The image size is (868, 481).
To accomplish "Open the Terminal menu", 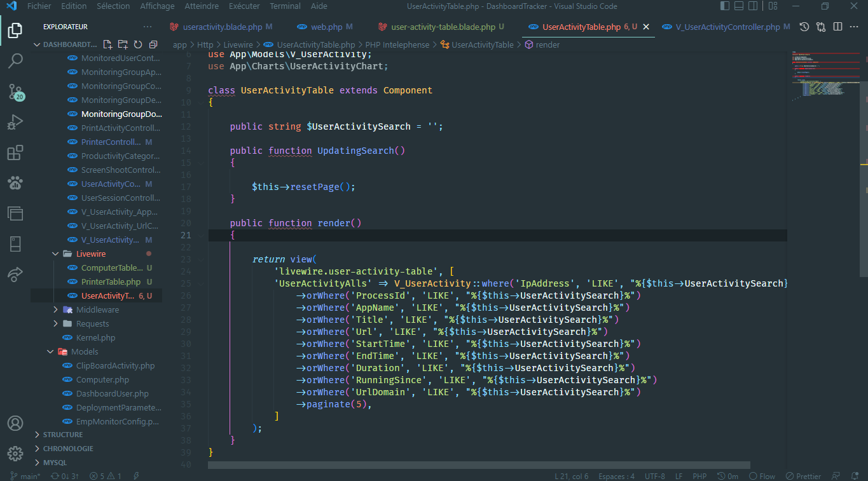I will tap(285, 6).
